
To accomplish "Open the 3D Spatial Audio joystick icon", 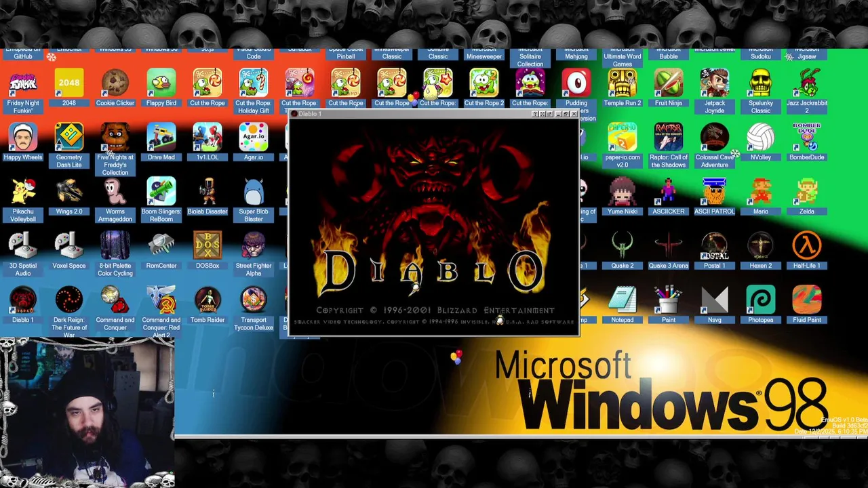I will (x=23, y=246).
